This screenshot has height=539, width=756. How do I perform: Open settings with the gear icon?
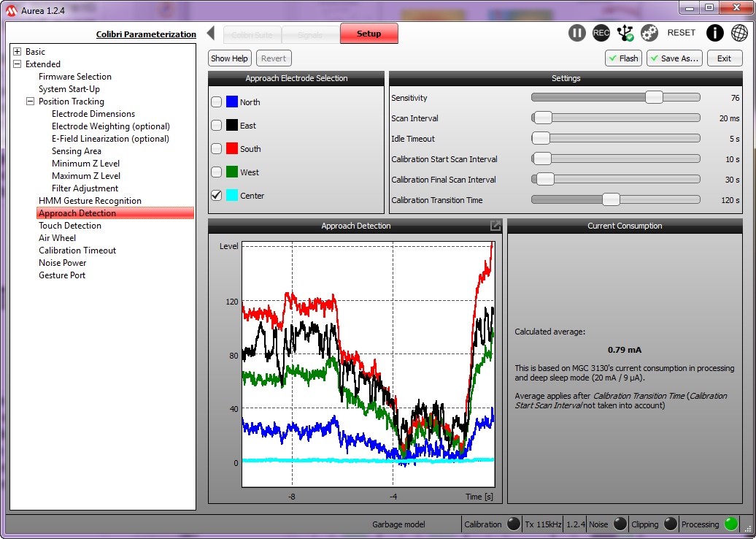(x=649, y=33)
